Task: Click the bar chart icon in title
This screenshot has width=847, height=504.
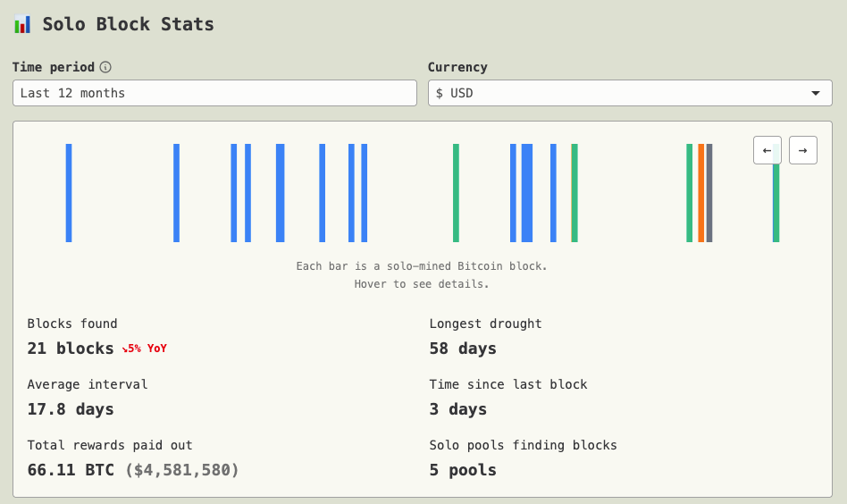Action: [x=22, y=24]
